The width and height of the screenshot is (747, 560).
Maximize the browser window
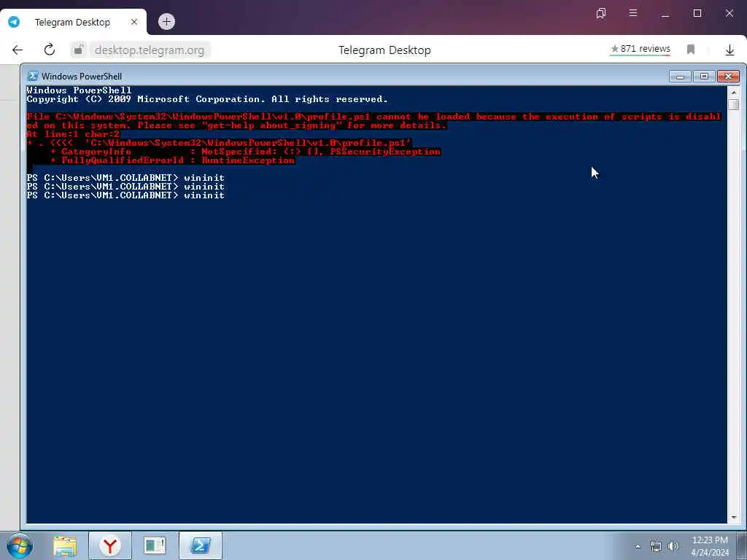tap(697, 13)
